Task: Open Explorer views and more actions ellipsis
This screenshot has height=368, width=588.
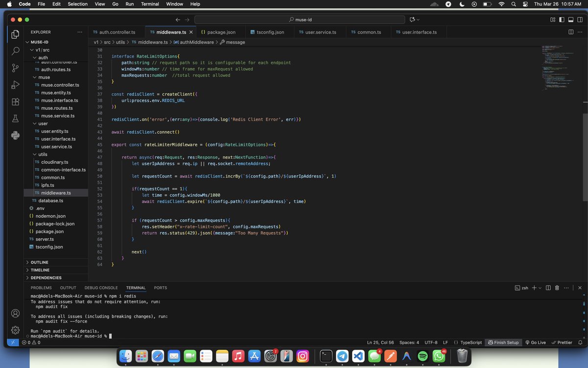Action: point(80,32)
